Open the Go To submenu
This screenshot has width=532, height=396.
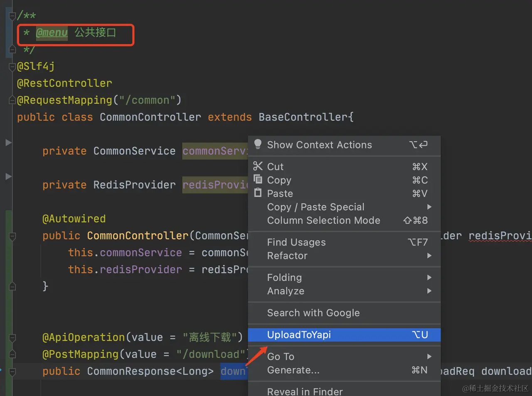coord(344,357)
